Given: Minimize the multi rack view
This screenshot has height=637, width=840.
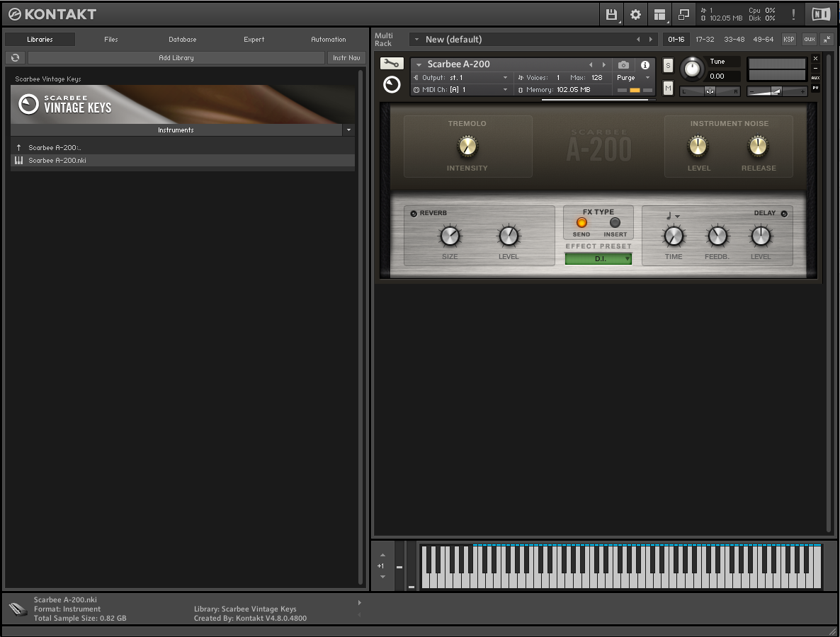Looking at the screenshot, I should click(x=827, y=39).
